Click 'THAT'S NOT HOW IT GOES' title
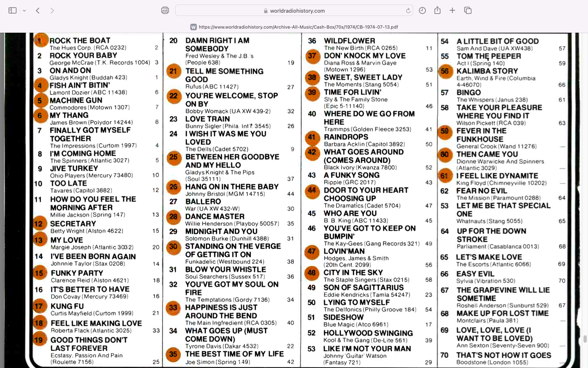Viewport: 588px width, 368px height. [504, 355]
